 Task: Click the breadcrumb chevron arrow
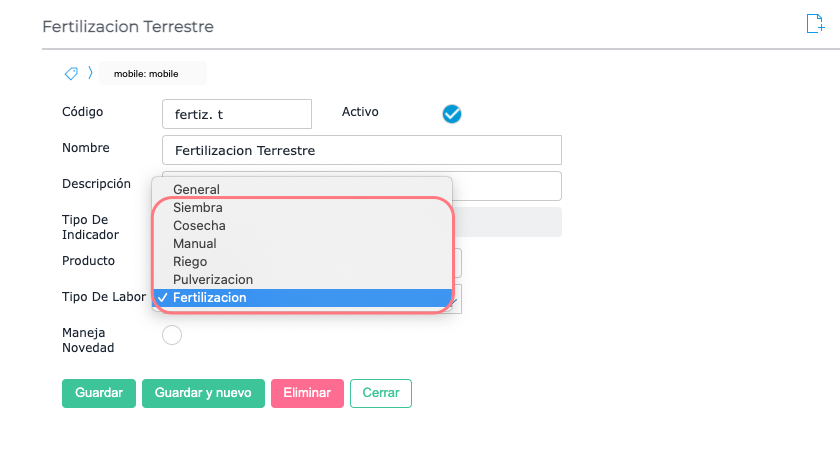[89, 73]
